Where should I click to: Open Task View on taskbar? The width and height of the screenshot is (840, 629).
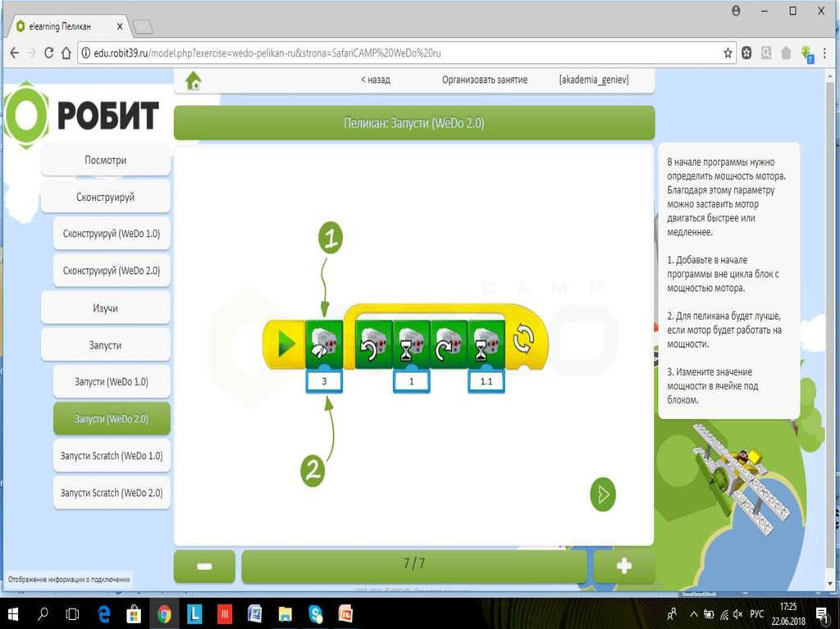point(72,614)
